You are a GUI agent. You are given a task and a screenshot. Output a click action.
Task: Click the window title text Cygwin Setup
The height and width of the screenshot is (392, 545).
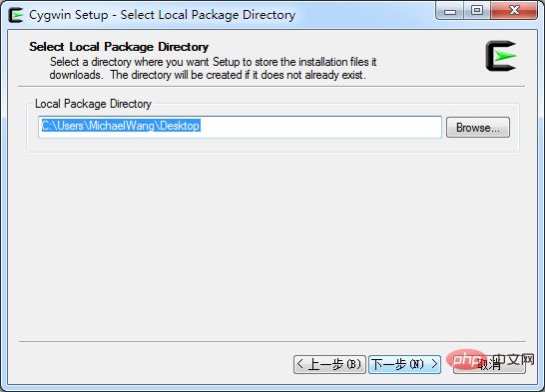coord(69,15)
